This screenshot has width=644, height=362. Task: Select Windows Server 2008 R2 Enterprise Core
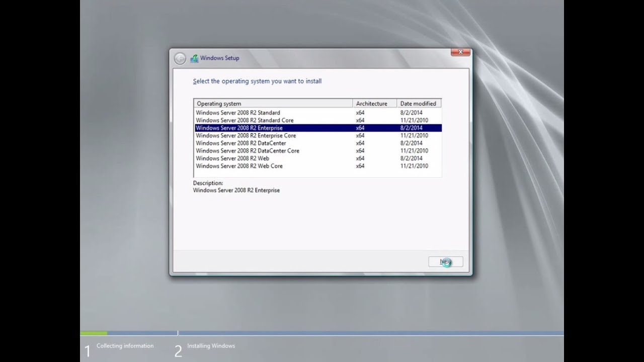click(318, 136)
